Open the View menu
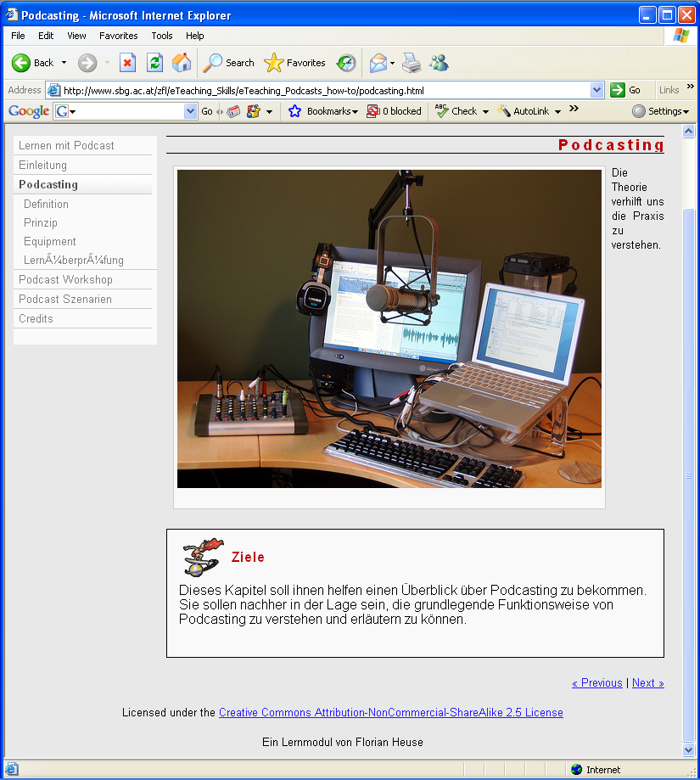Screen dimensions: 700x780 [x=76, y=36]
